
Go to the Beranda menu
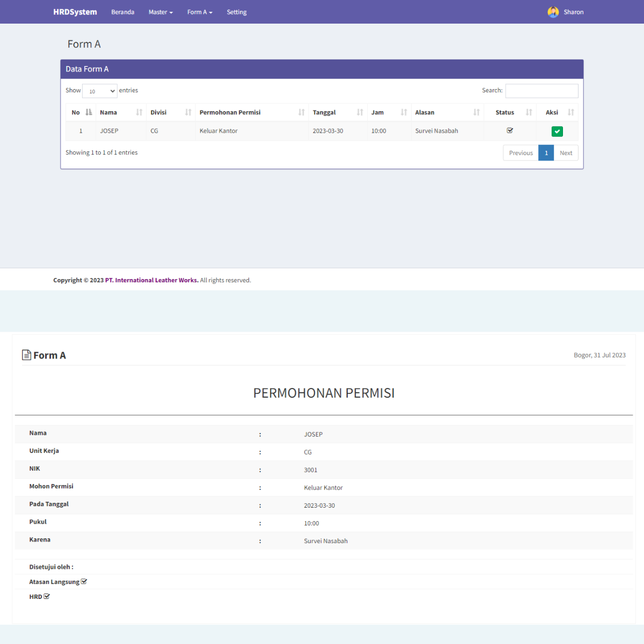tap(123, 12)
